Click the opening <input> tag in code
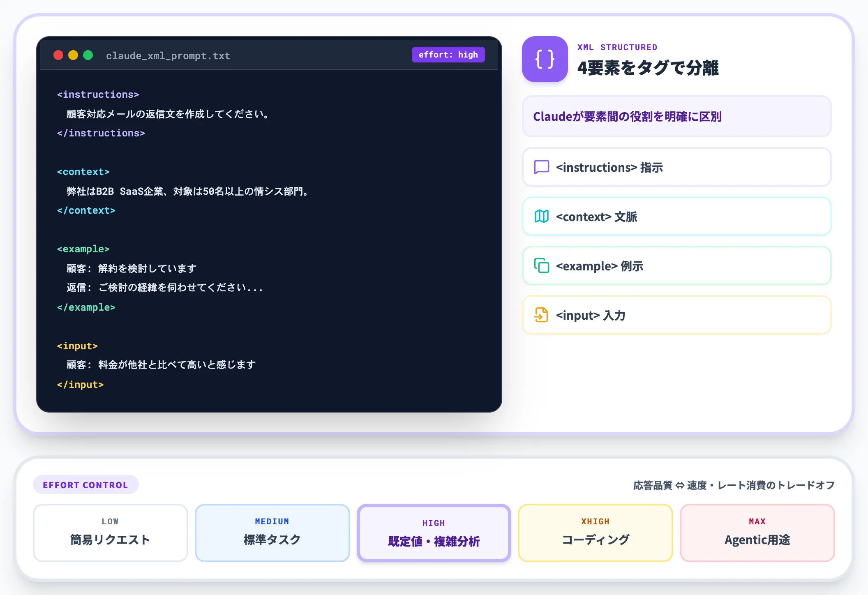The width and height of the screenshot is (868, 595). (77, 346)
